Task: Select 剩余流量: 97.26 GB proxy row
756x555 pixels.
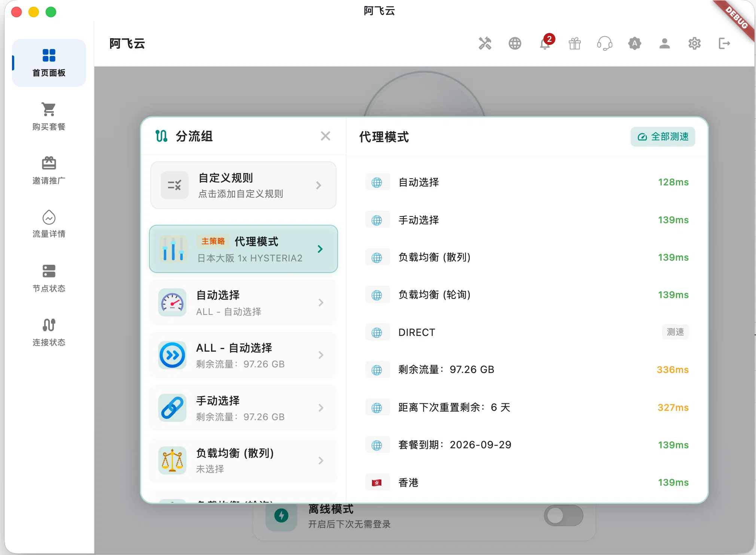Action: [527, 370]
